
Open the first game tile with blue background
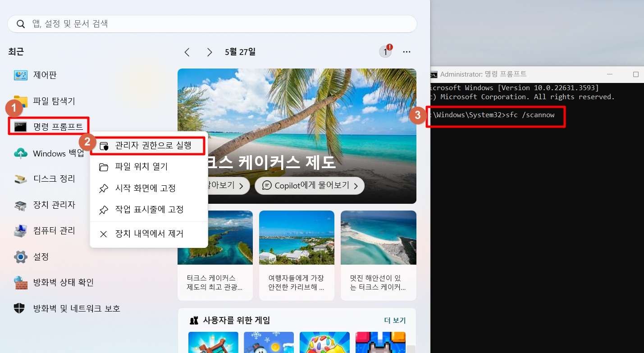213,343
